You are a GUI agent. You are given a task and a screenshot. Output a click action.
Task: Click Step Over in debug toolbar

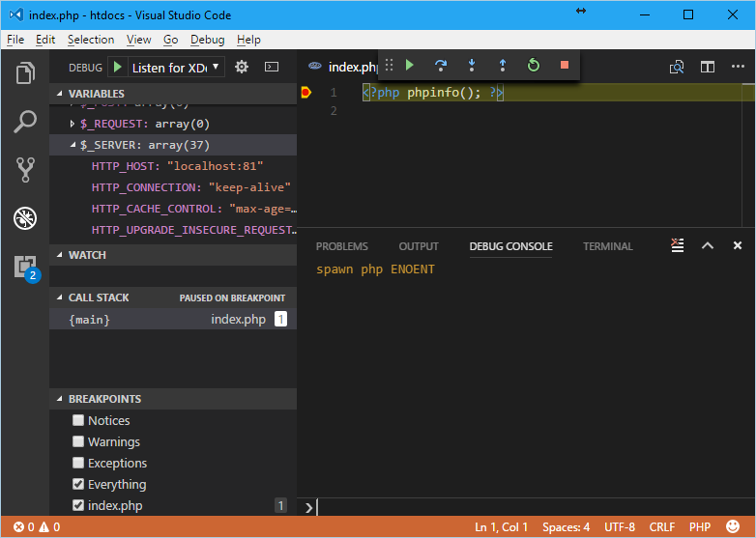[x=440, y=65]
